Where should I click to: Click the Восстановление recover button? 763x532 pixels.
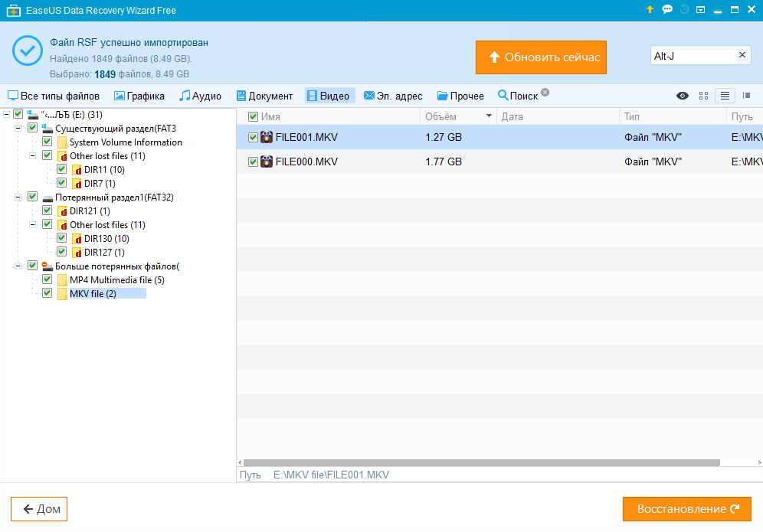687,509
